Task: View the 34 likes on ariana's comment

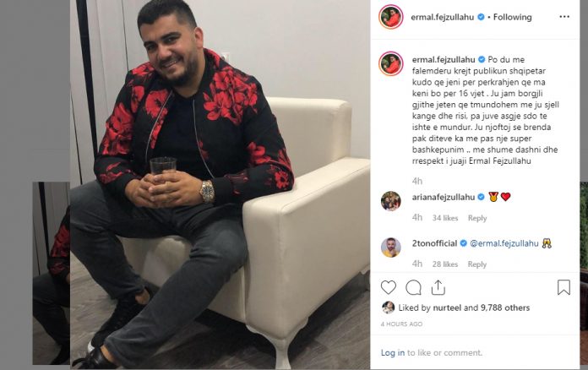Action: pos(445,218)
